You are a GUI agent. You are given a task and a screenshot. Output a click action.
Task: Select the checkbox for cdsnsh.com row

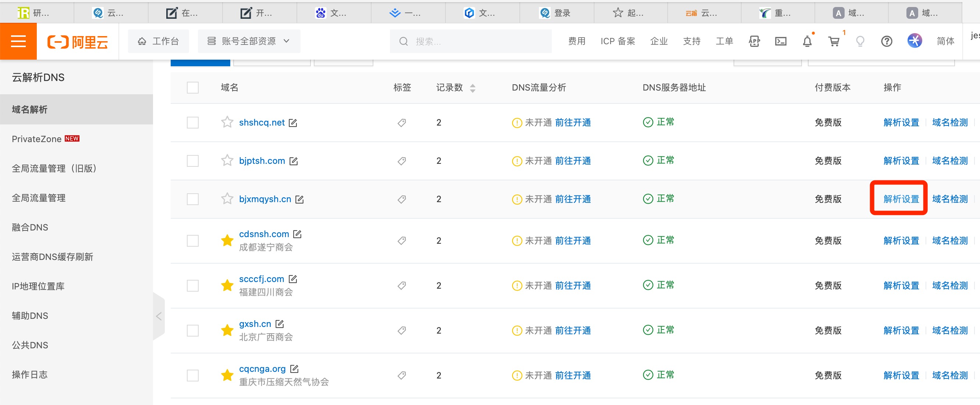[x=193, y=240]
